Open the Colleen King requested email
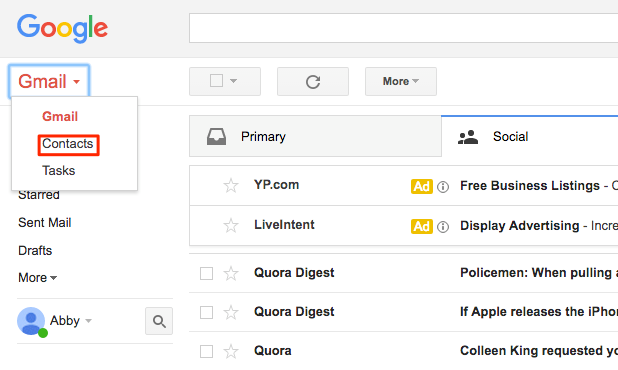 tap(539, 351)
